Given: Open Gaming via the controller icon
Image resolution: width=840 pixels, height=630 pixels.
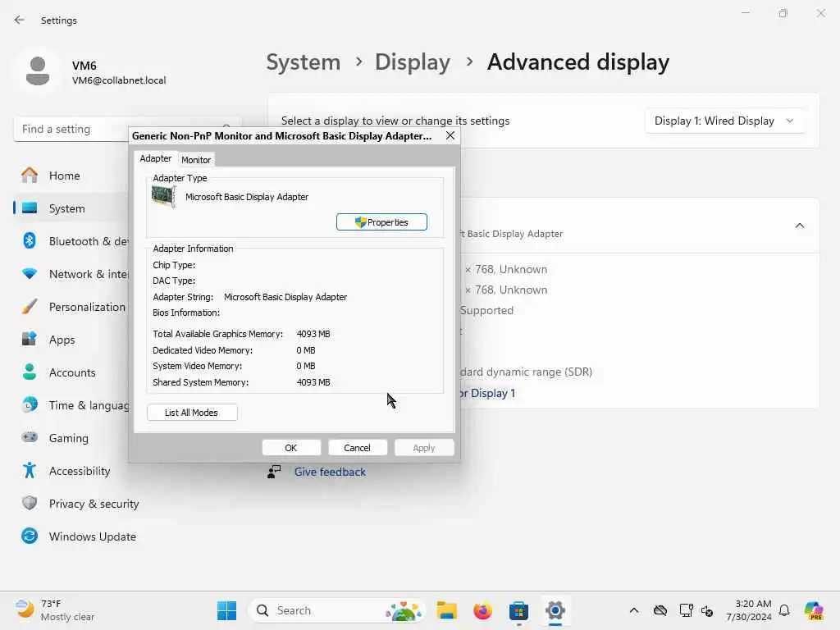Looking at the screenshot, I should pos(30,437).
